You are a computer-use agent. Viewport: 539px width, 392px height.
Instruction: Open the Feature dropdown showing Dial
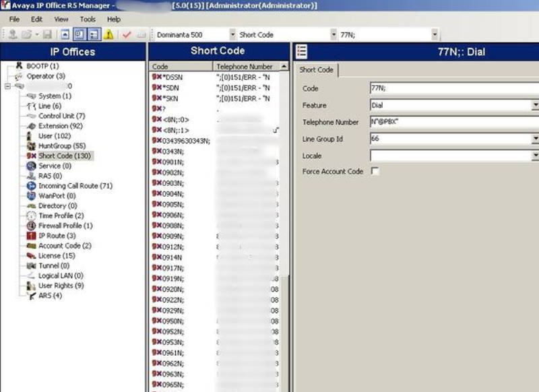point(535,105)
